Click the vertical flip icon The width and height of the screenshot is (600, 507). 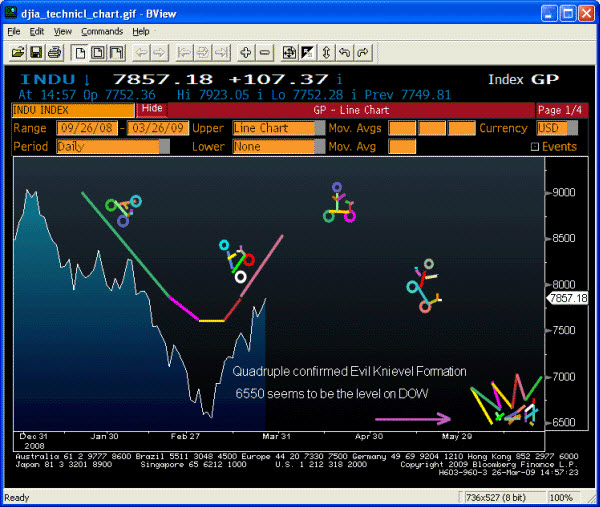[326, 51]
